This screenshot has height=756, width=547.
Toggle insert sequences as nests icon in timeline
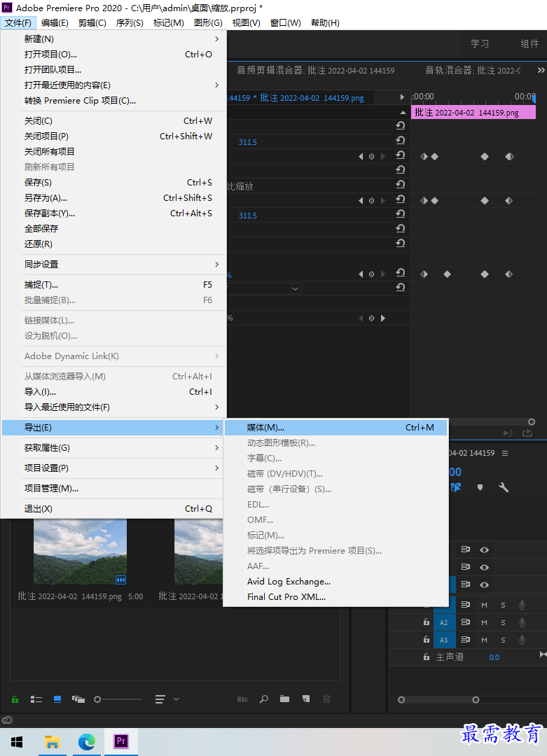pos(457,487)
